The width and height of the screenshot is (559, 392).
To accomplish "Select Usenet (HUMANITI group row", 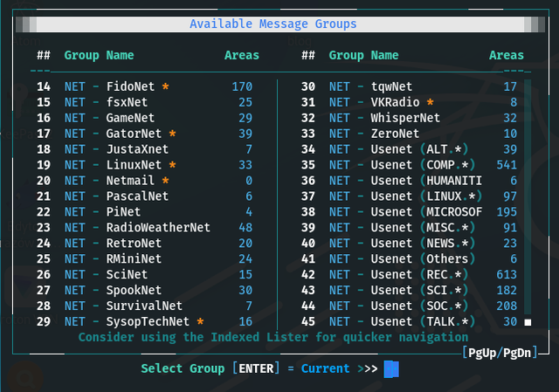I will [x=410, y=181].
